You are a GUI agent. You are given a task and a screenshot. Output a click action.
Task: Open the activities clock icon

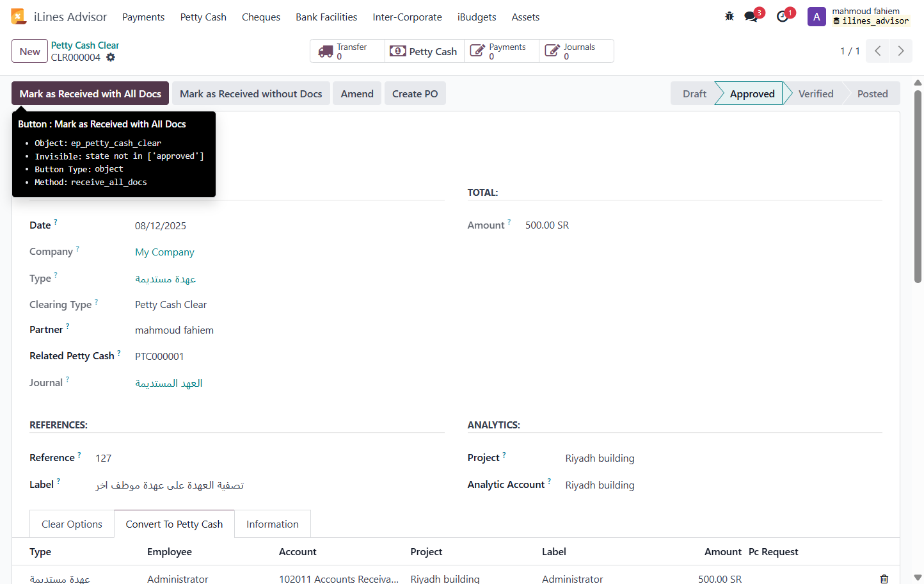click(x=783, y=17)
